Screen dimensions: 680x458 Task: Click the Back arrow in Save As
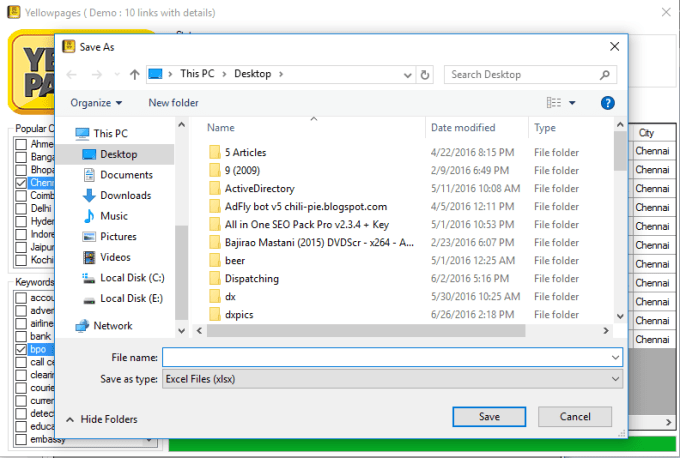72,75
